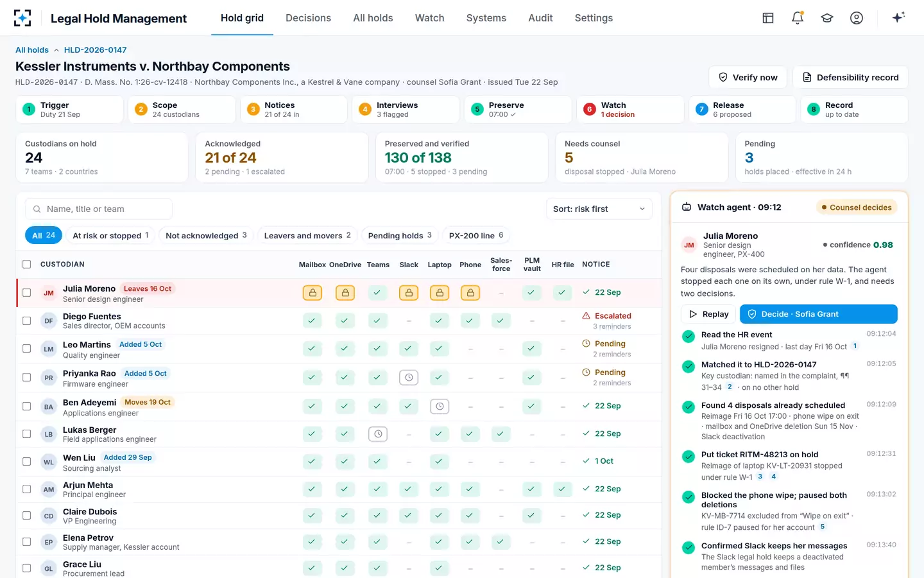Apply the Not acknowledged filter chip

pos(206,236)
